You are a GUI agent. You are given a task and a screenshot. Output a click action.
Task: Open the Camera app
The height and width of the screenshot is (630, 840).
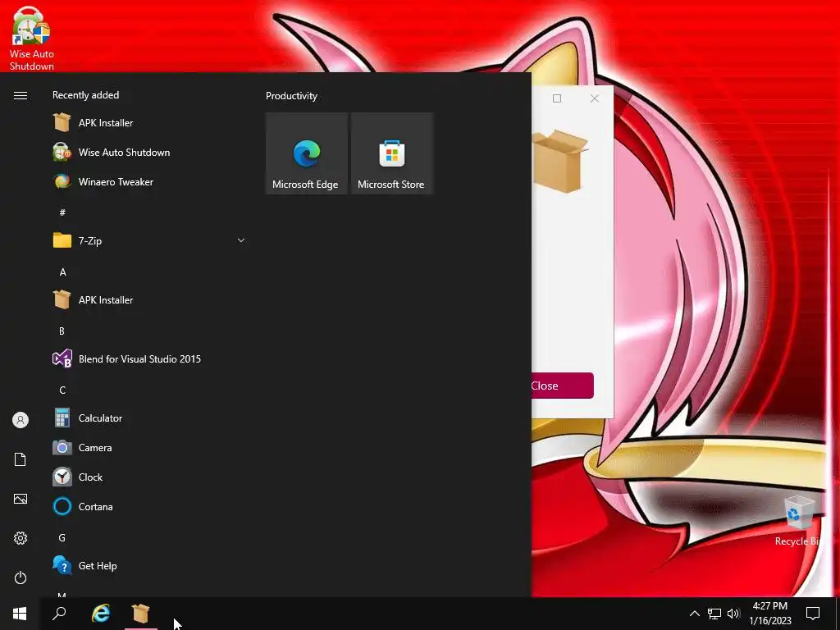pyautogui.click(x=149, y=447)
